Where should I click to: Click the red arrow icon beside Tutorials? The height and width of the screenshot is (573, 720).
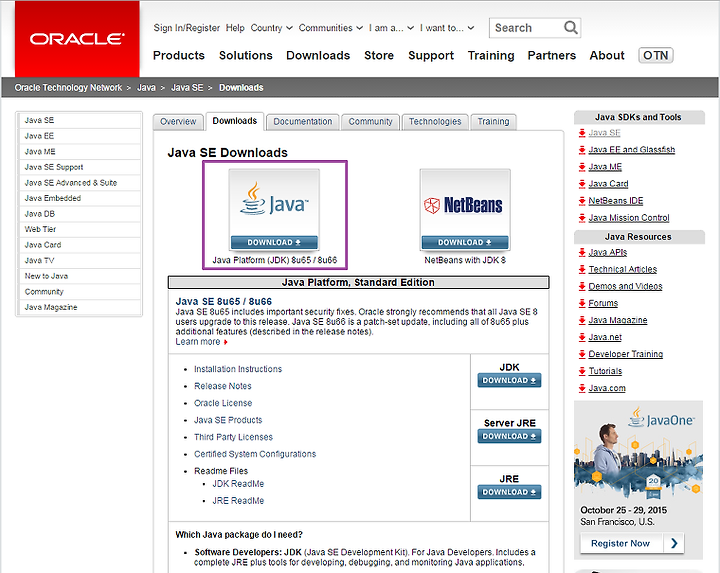pyautogui.click(x=582, y=371)
